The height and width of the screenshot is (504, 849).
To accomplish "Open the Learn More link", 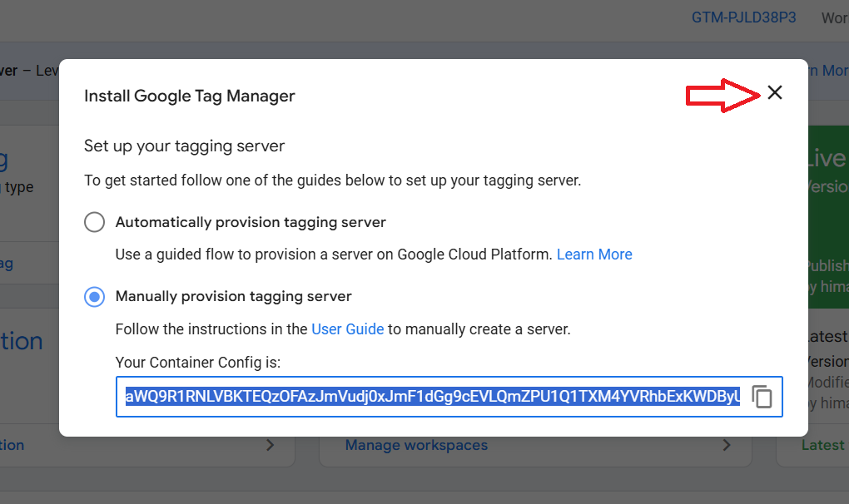I will (594, 254).
